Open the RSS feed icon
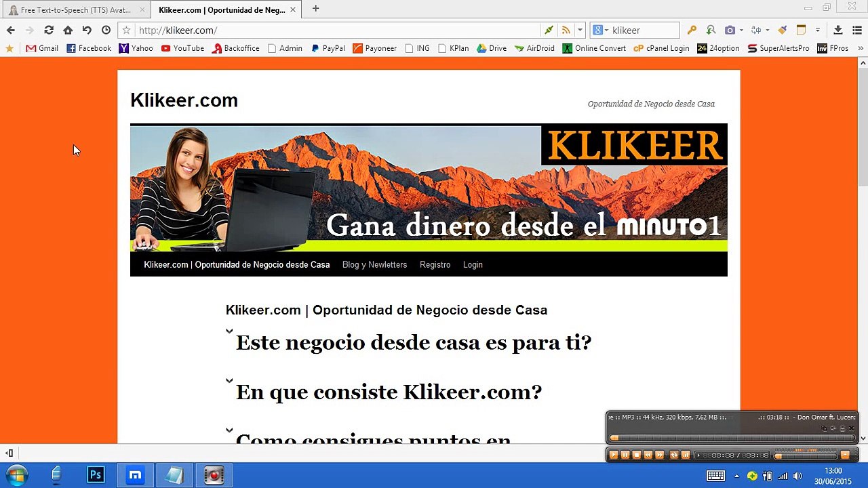 pyautogui.click(x=566, y=30)
